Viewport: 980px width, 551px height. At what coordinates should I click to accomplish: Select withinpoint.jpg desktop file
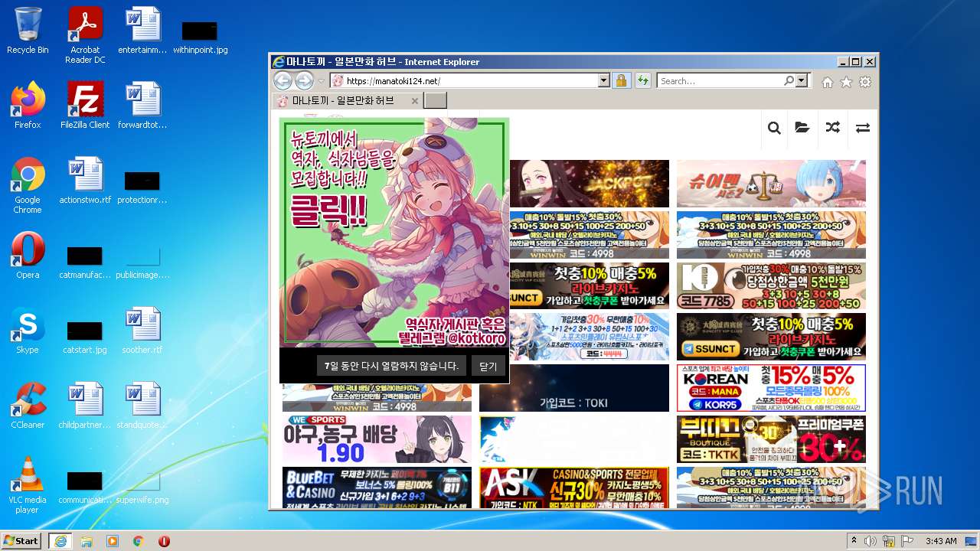point(200,37)
